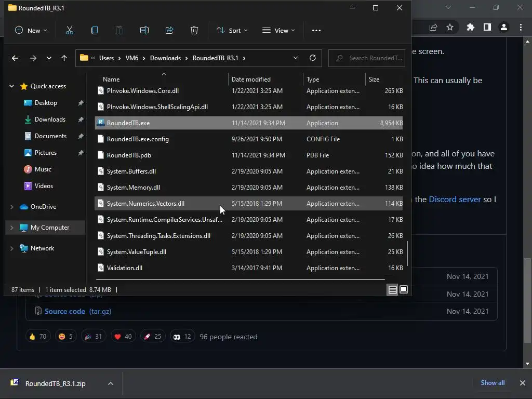Click the browser's bookmark star icon
The height and width of the screenshot is (399, 532).
tap(450, 27)
